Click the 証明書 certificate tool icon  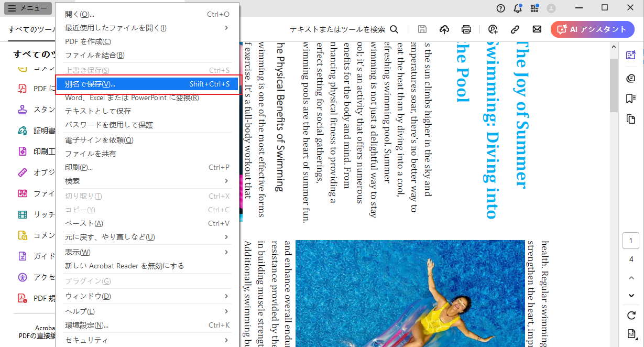[x=23, y=131]
